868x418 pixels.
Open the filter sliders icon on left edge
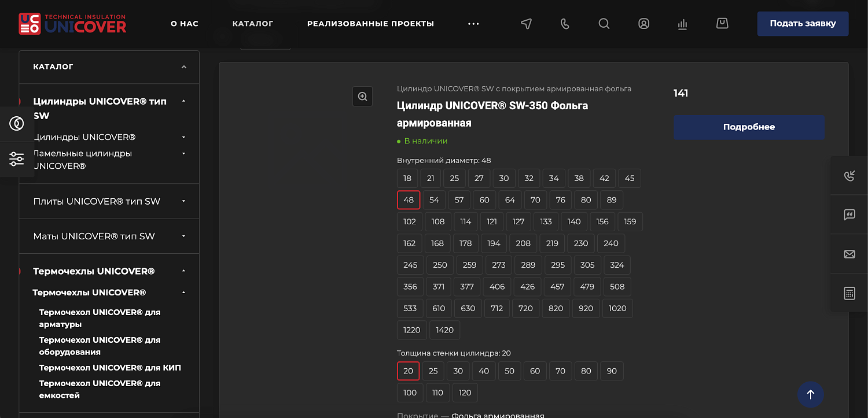point(17,159)
